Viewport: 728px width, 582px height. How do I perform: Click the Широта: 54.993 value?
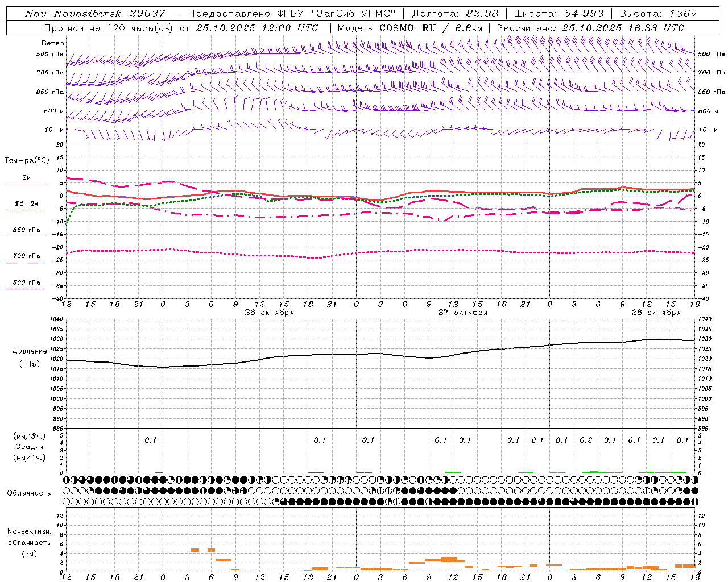[x=559, y=13]
